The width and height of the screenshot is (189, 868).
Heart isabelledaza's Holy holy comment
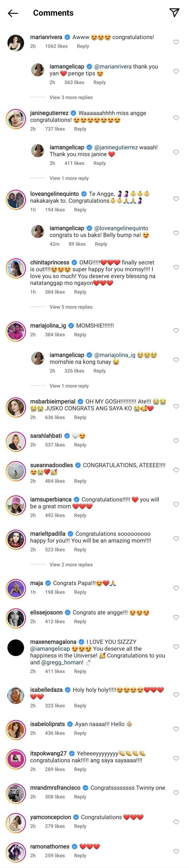click(x=176, y=694)
